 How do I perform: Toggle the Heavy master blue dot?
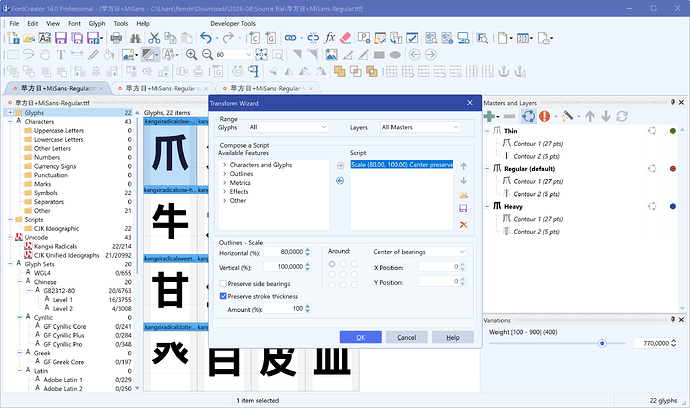(673, 206)
